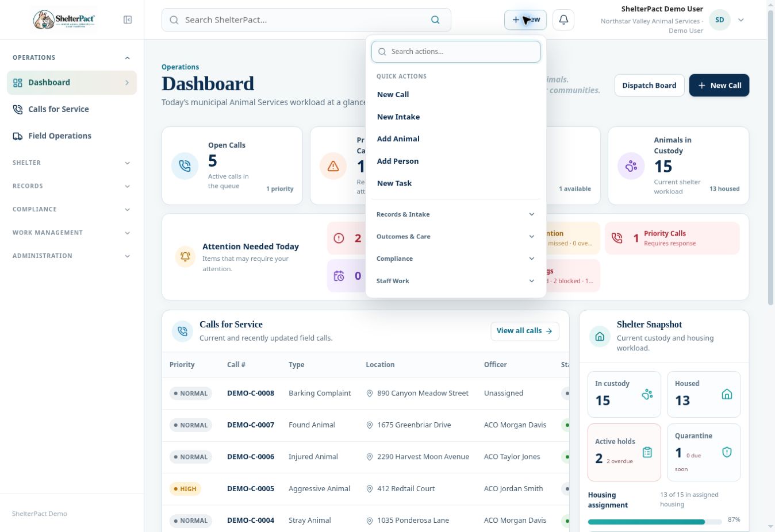This screenshot has width=775, height=532.
Task: Collapse the Operations sidebar section
Action: click(x=71, y=57)
